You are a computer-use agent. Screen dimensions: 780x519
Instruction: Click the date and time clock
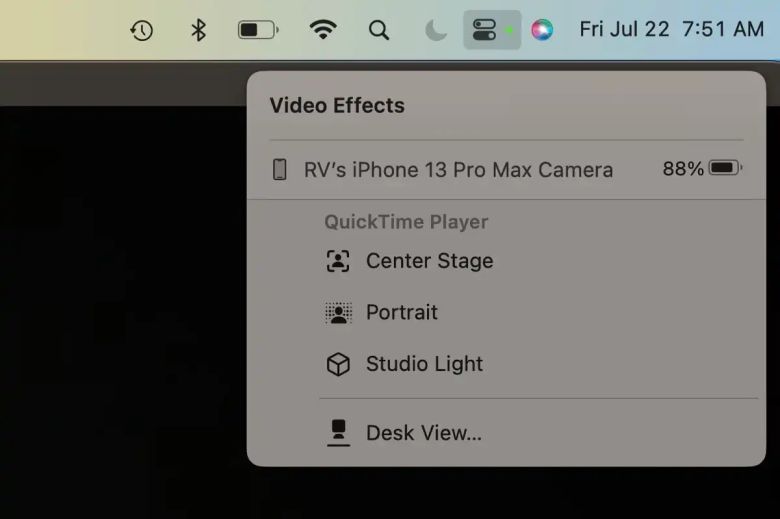point(671,30)
